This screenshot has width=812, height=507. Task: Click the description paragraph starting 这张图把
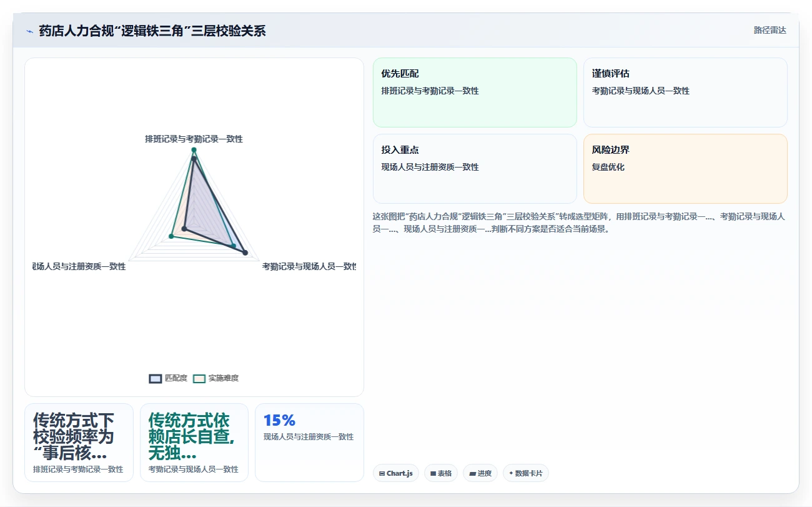[579, 223]
